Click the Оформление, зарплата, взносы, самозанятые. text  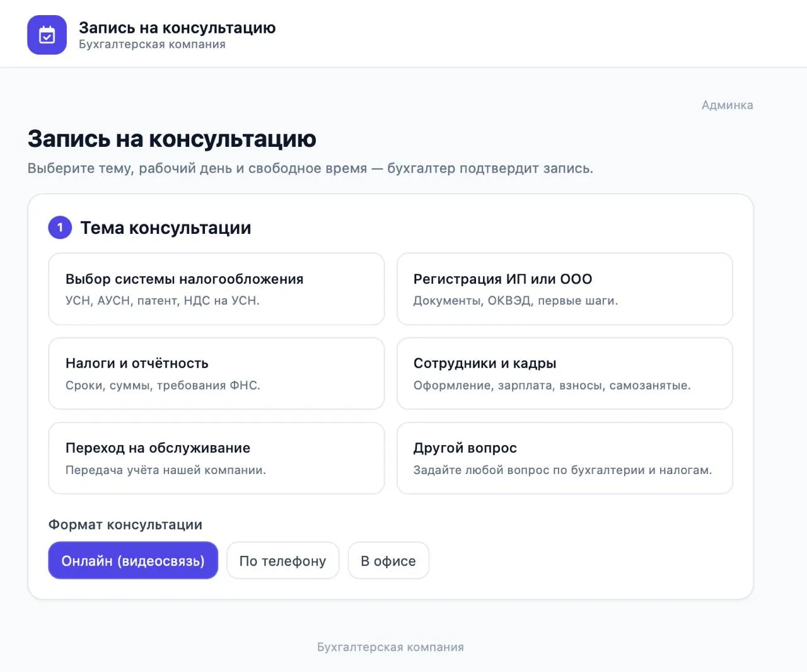tap(552, 385)
